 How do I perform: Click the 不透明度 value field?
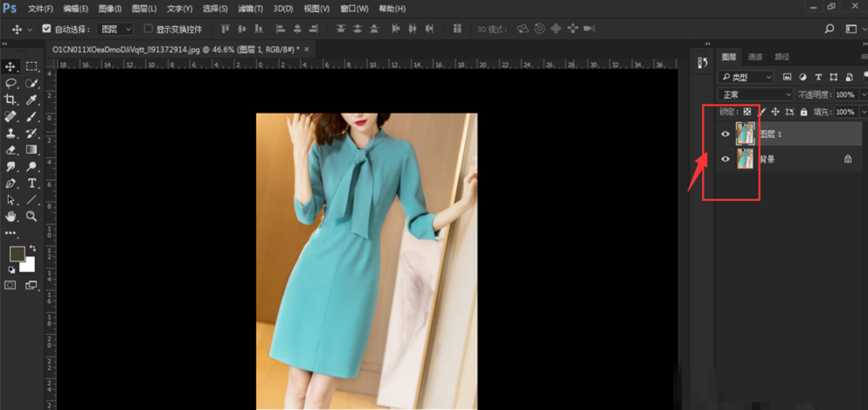click(x=845, y=94)
